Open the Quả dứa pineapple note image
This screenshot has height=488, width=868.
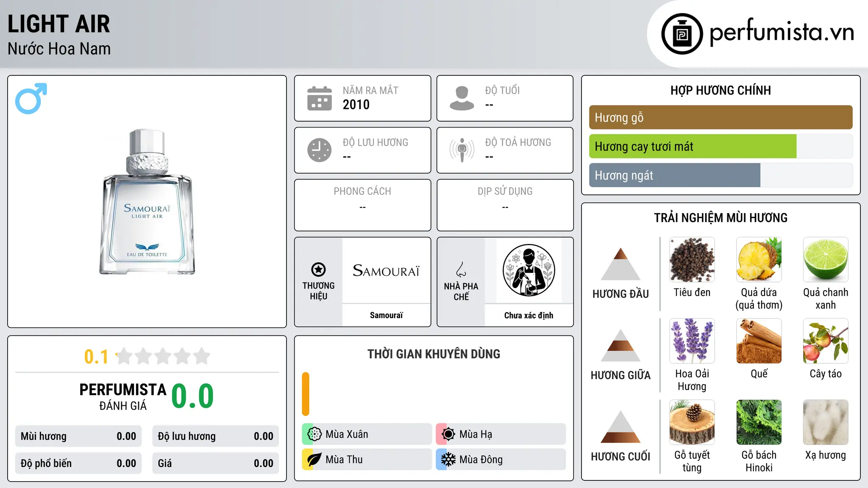coord(759,260)
